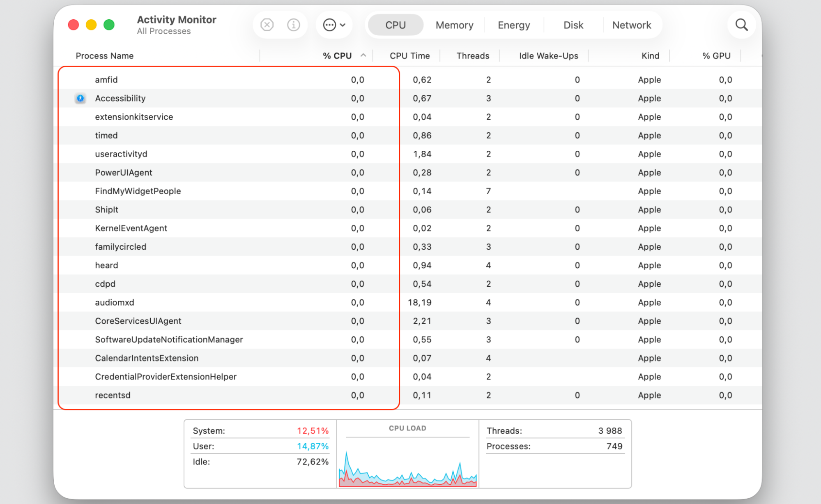The height and width of the screenshot is (504, 821).
Task: Click the 18,19 CPU Time value
Action: click(419, 302)
